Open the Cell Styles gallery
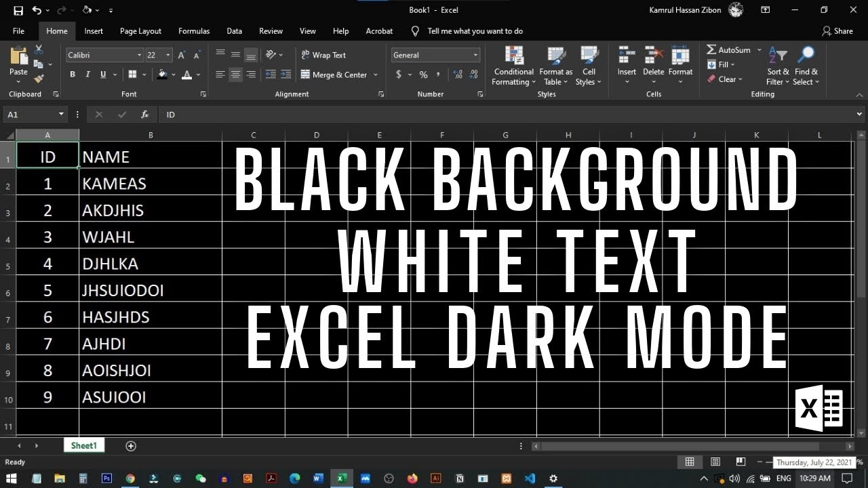 click(x=589, y=66)
